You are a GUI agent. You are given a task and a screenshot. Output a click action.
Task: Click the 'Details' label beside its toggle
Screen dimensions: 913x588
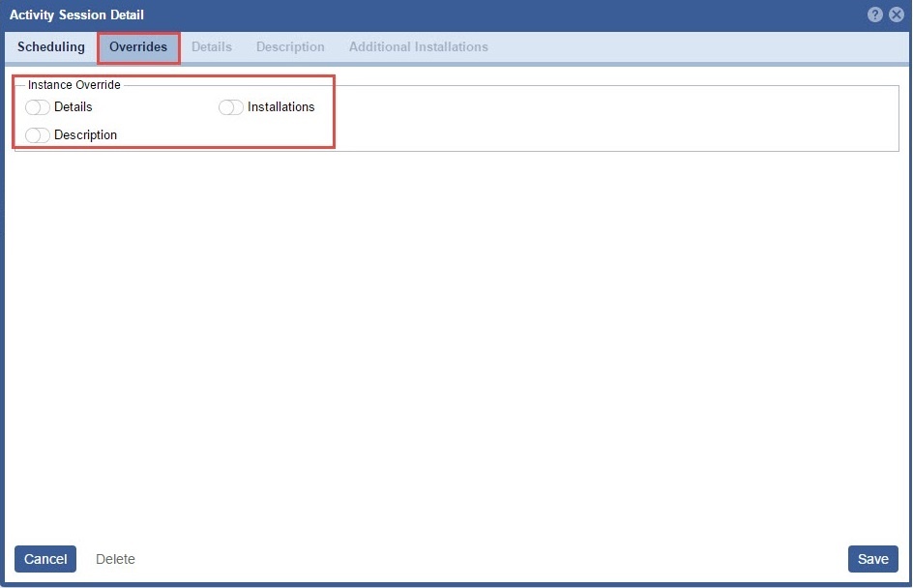pos(74,107)
